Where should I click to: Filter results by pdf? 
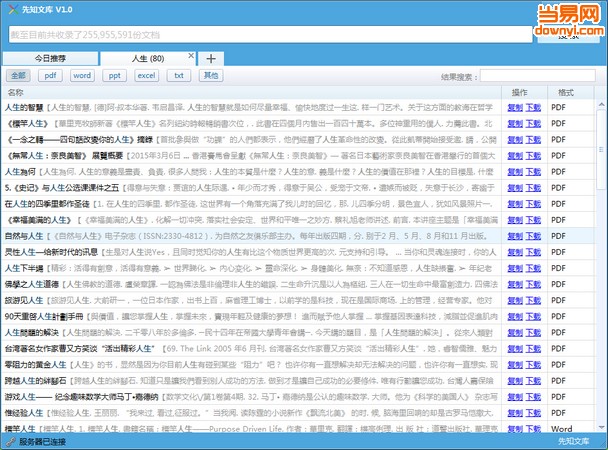[50, 76]
